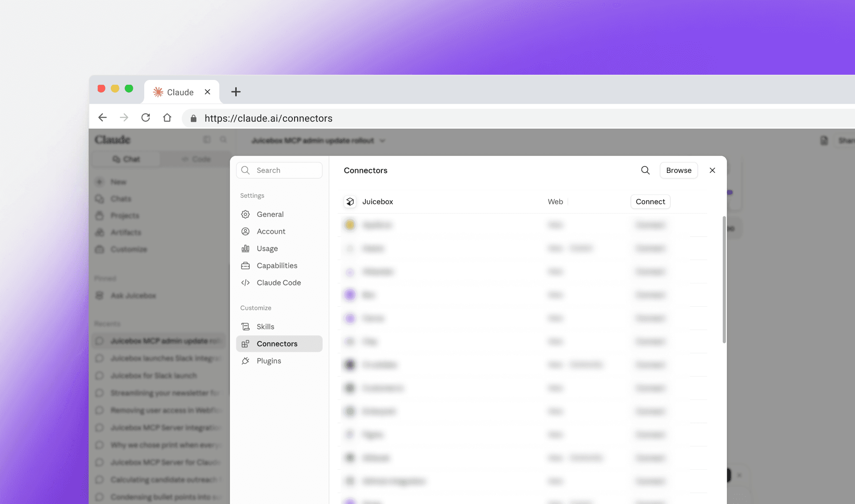Close the Claude browser tab

(208, 92)
